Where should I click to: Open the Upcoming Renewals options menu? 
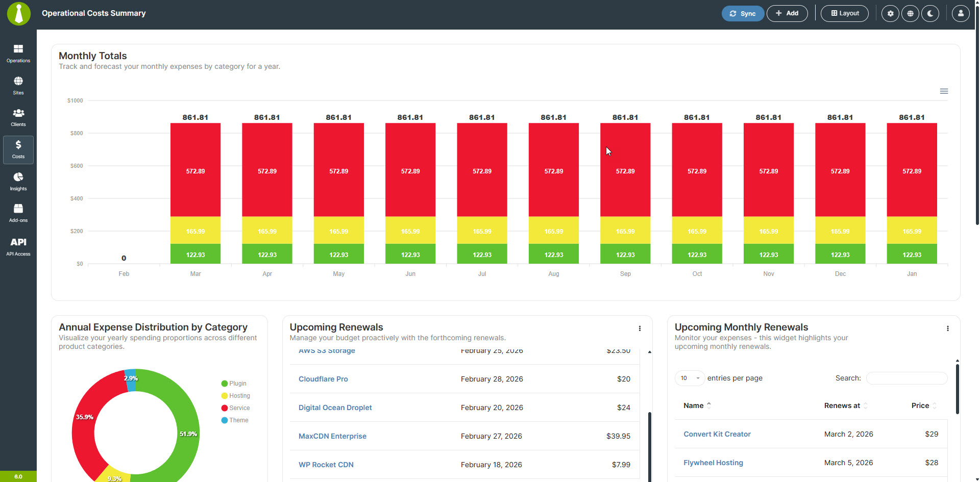point(640,328)
